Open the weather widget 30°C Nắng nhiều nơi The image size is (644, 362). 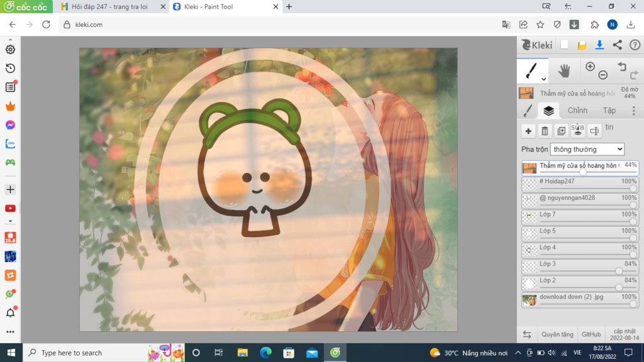click(x=468, y=353)
